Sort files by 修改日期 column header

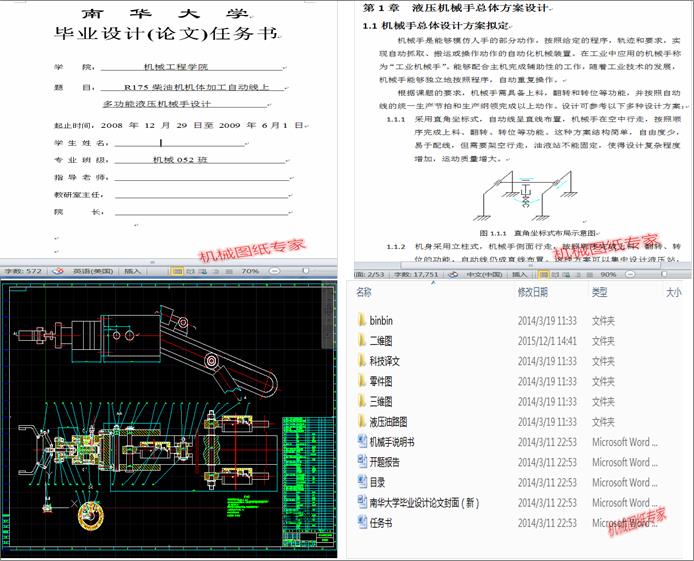[x=533, y=292]
